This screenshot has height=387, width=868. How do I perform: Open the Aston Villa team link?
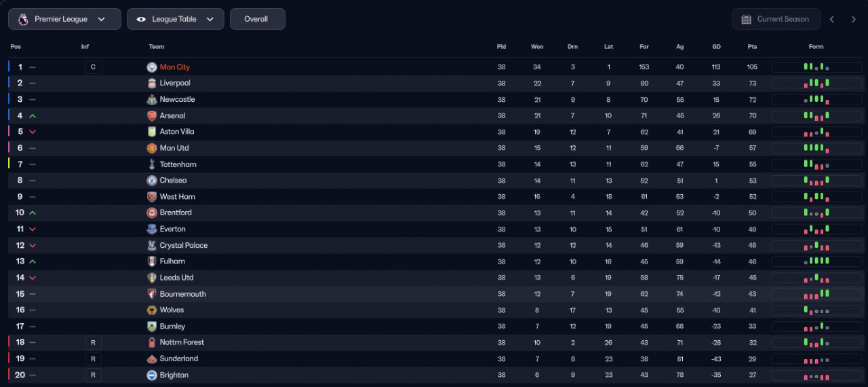click(177, 132)
